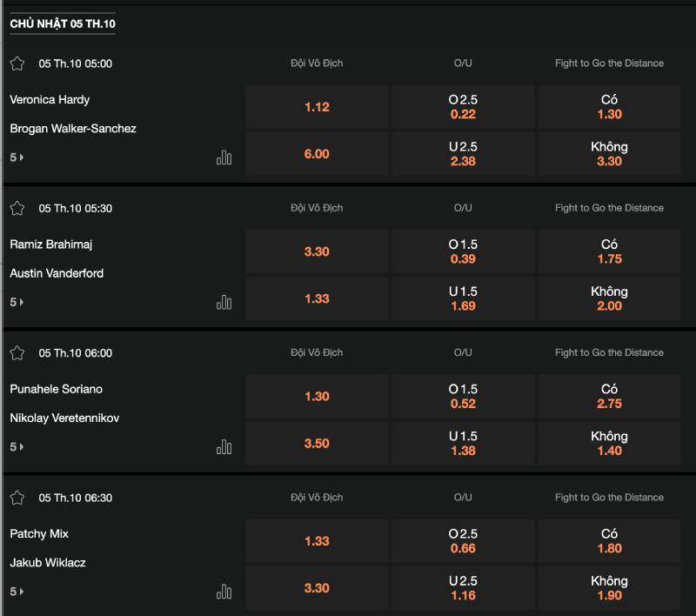This screenshot has width=696, height=616.
Task: Open statistics chart for Veronica Hardy fight
Action: point(224,157)
